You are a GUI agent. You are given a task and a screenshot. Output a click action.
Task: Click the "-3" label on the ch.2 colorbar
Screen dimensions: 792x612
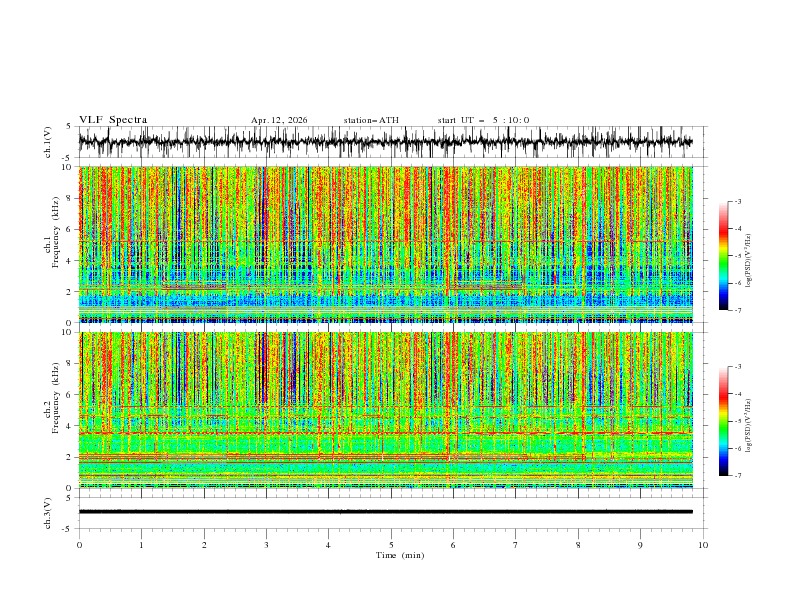tap(738, 367)
